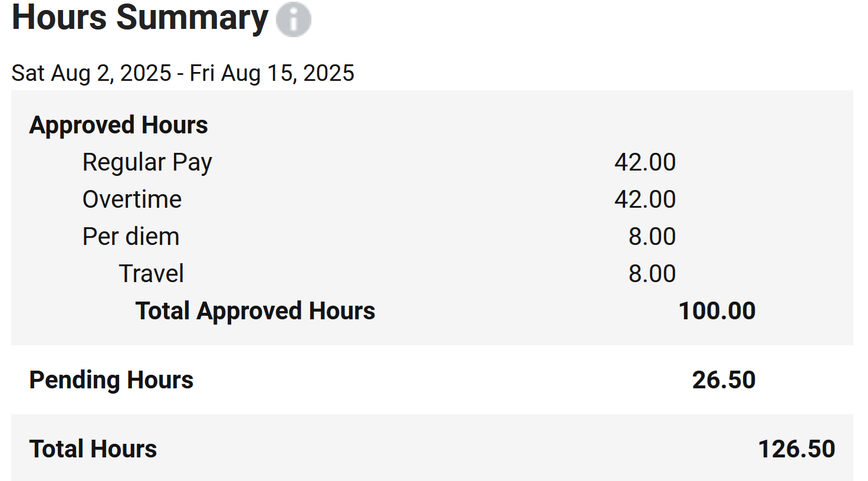Select the pending hours value 26.50

click(724, 380)
